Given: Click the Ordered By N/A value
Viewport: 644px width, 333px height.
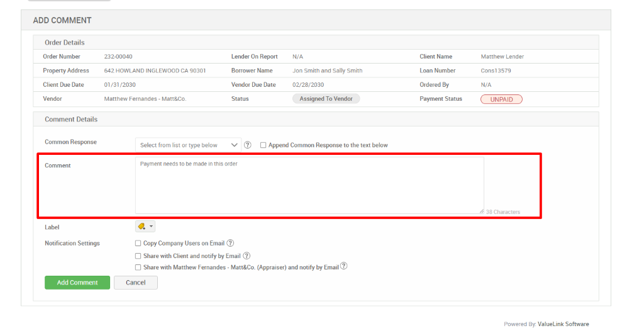Looking at the screenshot, I should coord(486,85).
